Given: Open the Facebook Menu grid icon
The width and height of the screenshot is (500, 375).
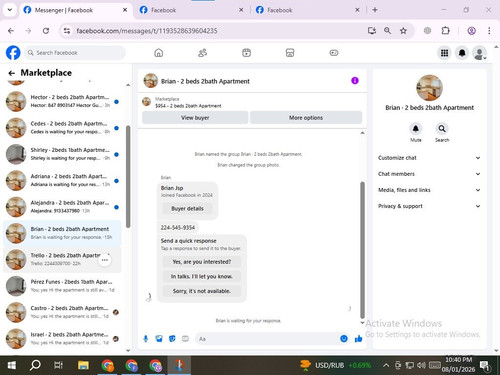Looking at the screenshot, I should 444,53.
